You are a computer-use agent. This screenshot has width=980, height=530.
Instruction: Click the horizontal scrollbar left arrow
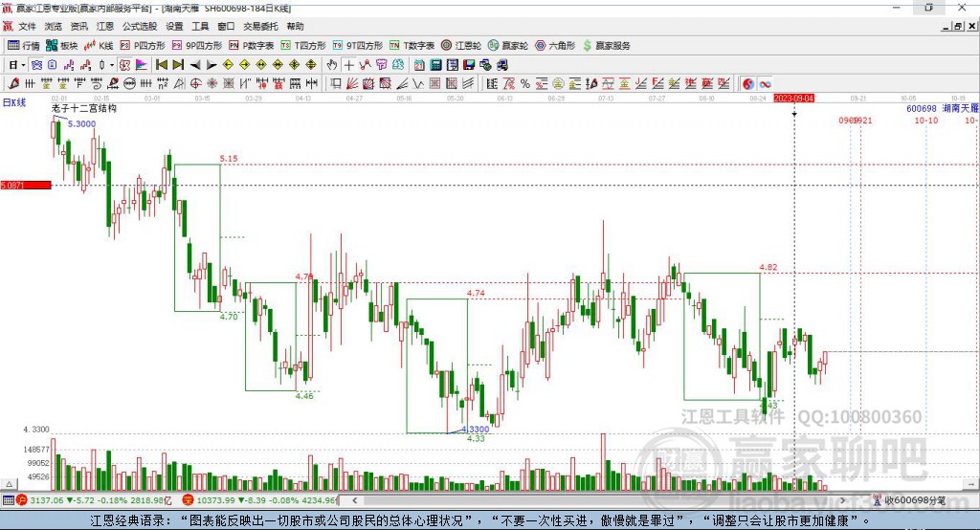pyautogui.click(x=354, y=500)
